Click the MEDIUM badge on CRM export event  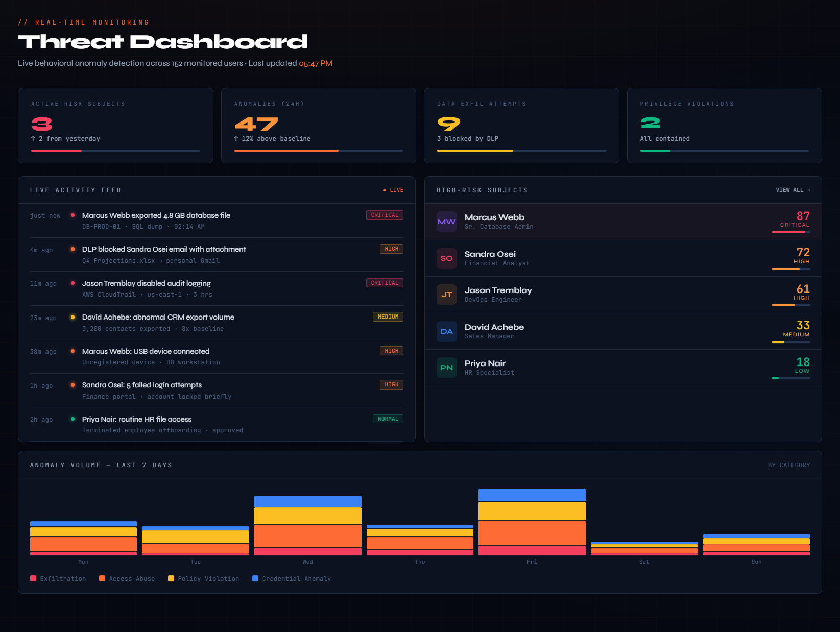388,317
